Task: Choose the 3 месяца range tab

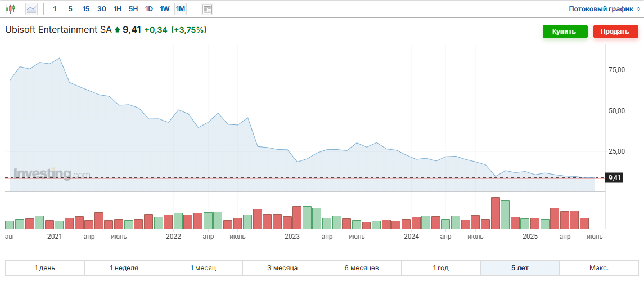Action: 282,268
